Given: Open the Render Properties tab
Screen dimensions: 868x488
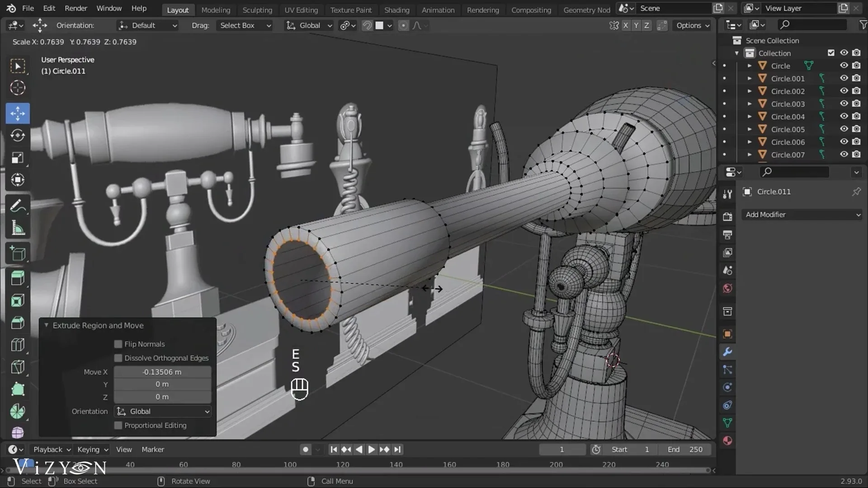Looking at the screenshot, I should pos(727,217).
